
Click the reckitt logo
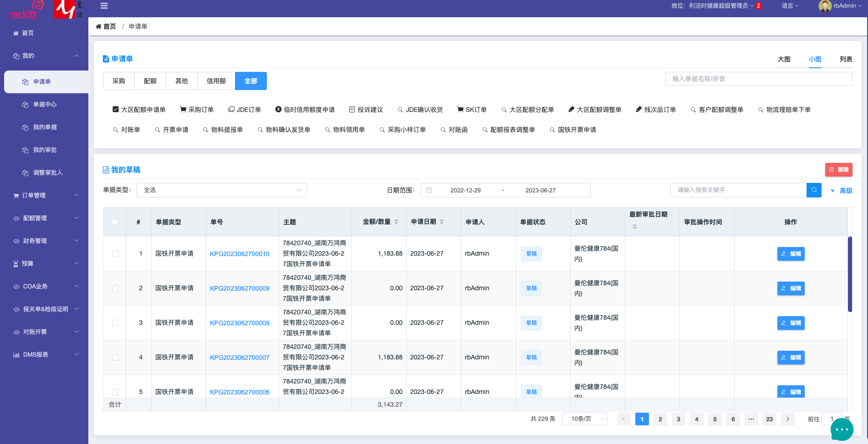26,10
